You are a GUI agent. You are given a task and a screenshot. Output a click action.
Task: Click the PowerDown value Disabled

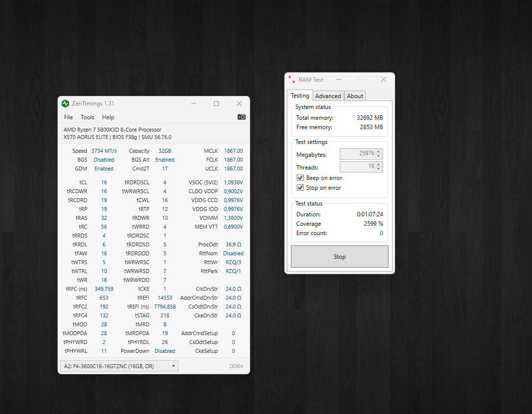click(165, 351)
